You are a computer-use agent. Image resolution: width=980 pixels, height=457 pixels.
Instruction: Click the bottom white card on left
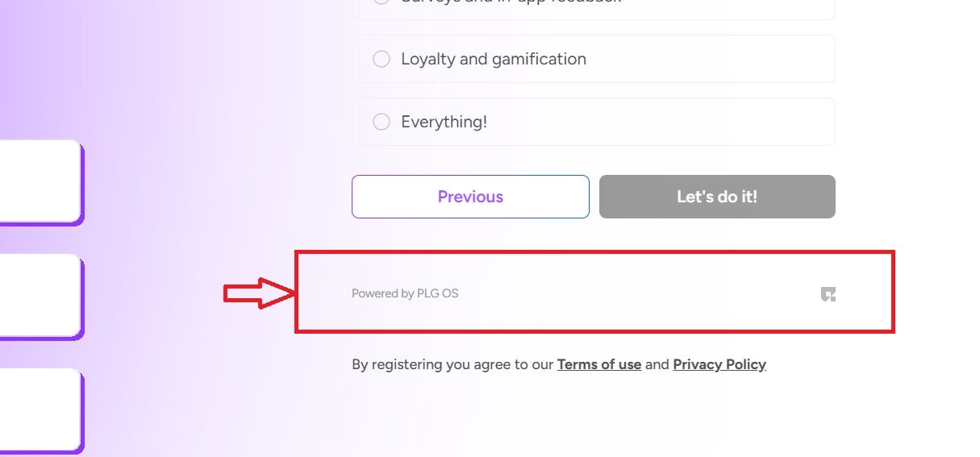40,410
